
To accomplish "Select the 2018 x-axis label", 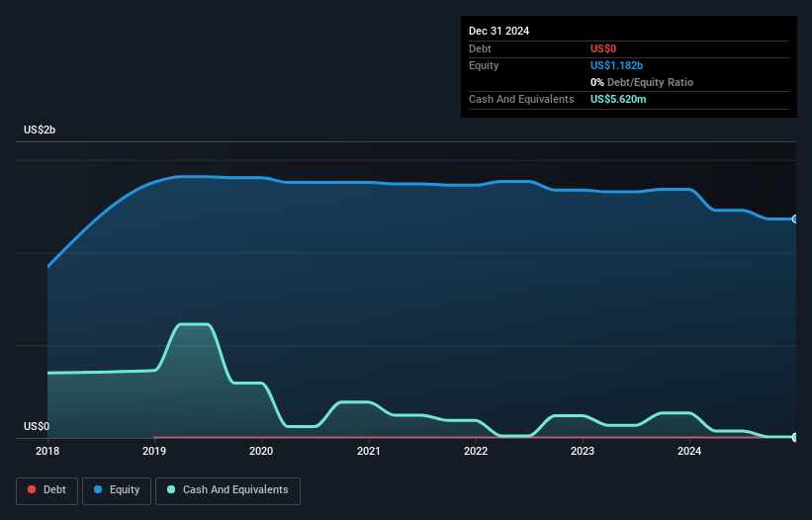I will 47,452.
